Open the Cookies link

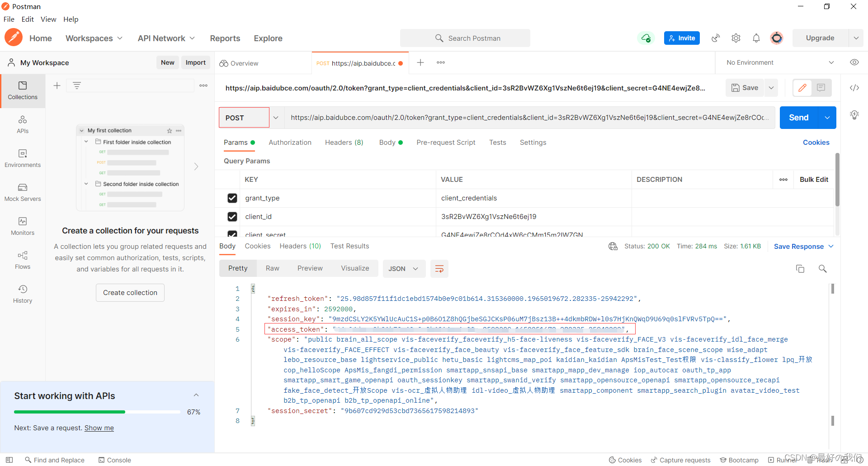click(816, 143)
